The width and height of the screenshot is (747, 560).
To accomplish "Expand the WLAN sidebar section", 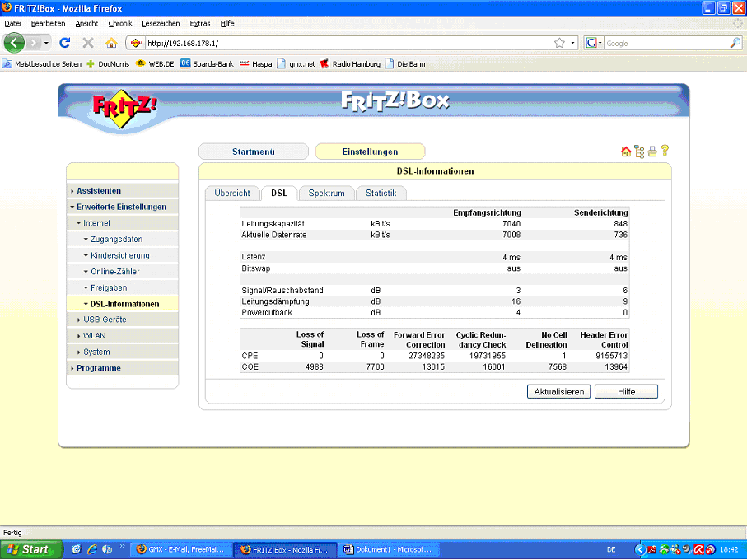I will tap(94, 336).
